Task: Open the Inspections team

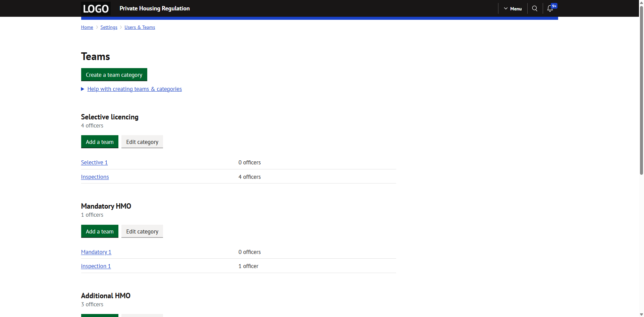Action: (x=95, y=177)
